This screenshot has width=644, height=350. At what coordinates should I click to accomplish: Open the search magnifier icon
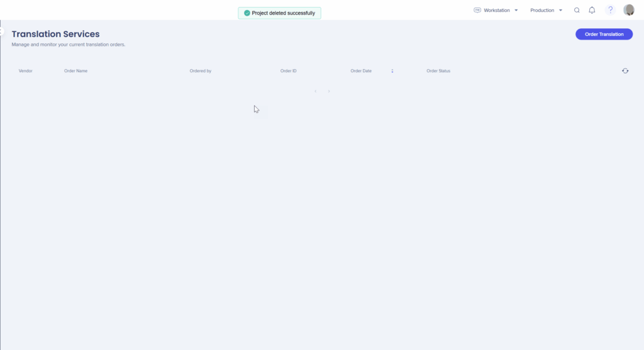tap(577, 10)
